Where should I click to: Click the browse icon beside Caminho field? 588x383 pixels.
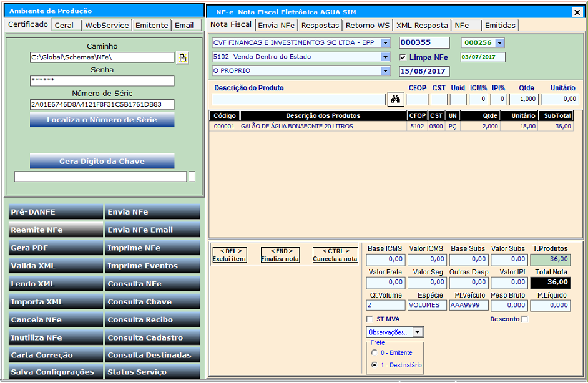click(183, 57)
